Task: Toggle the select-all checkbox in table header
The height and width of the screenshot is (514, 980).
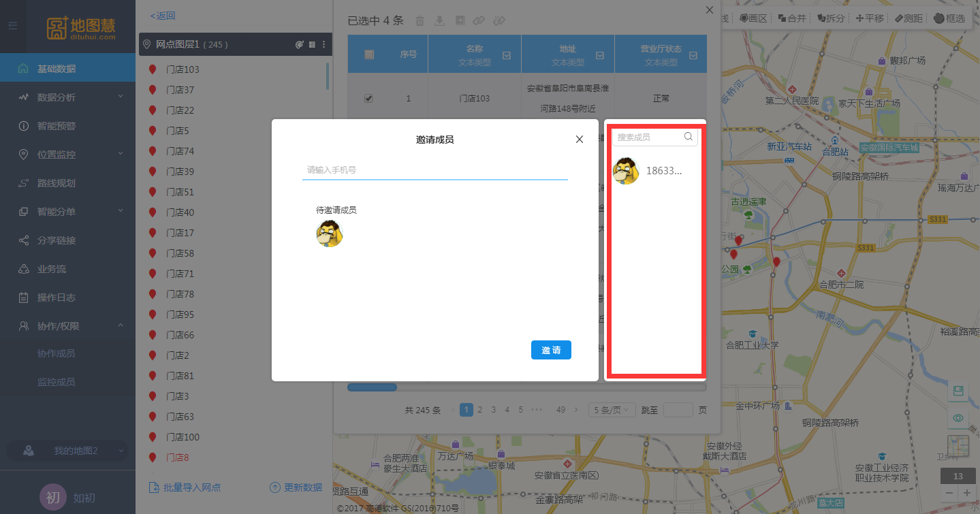Action: pyautogui.click(x=369, y=54)
